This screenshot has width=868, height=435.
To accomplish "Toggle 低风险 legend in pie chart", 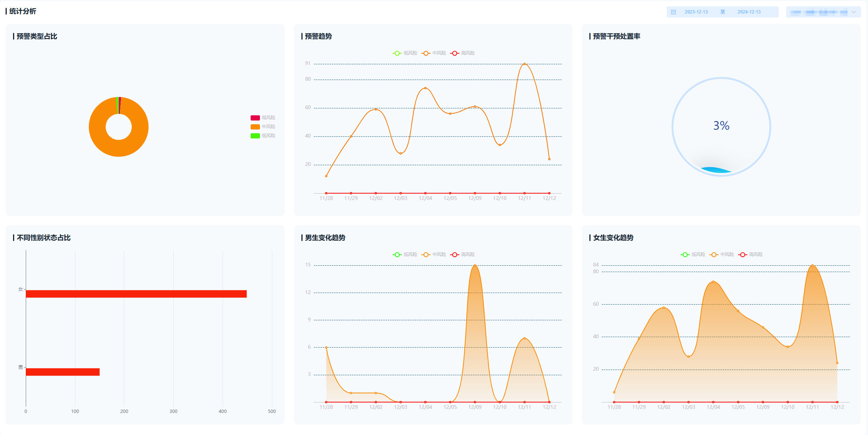I will (263, 136).
